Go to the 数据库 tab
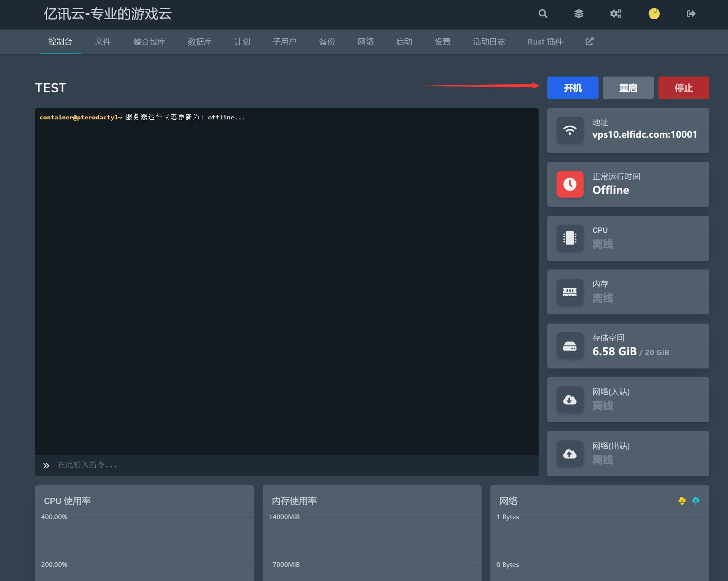This screenshot has height=581, width=728. (x=200, y=42)
